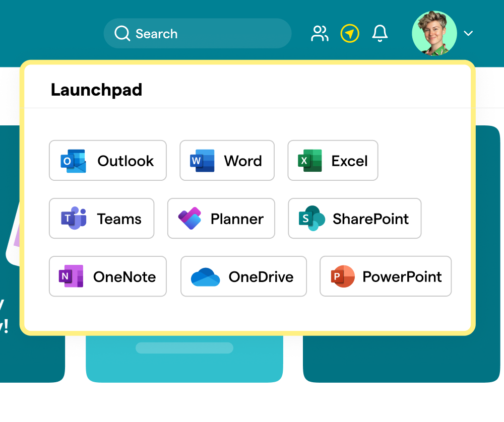Click the Search input field
The width and height of the screenshot is (504, 422).
tap(198, 33)
